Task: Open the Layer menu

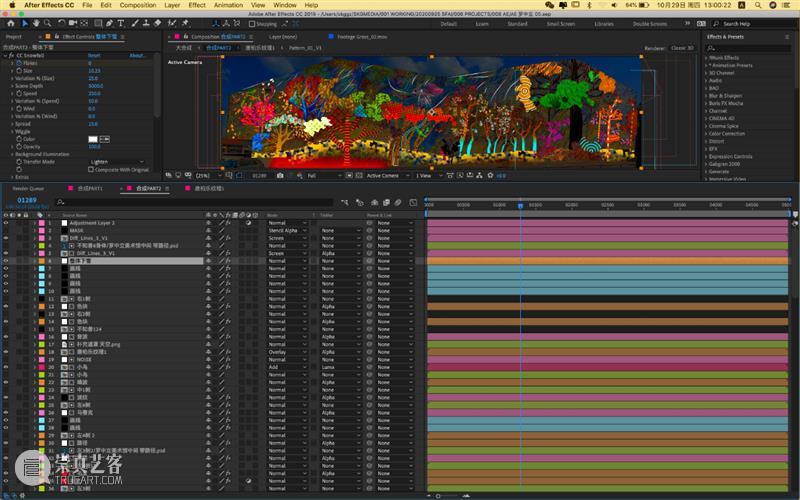Action: tap(172, 5)
